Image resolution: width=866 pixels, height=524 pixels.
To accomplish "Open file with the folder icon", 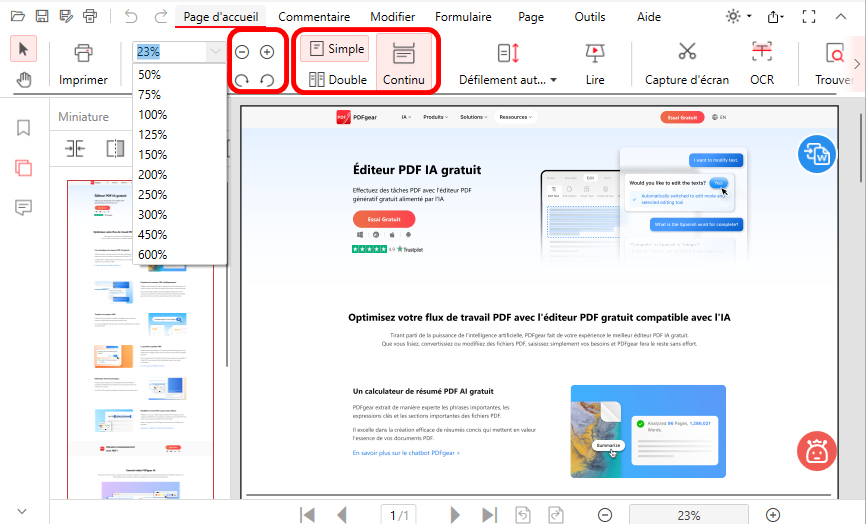I will point(18,17).
